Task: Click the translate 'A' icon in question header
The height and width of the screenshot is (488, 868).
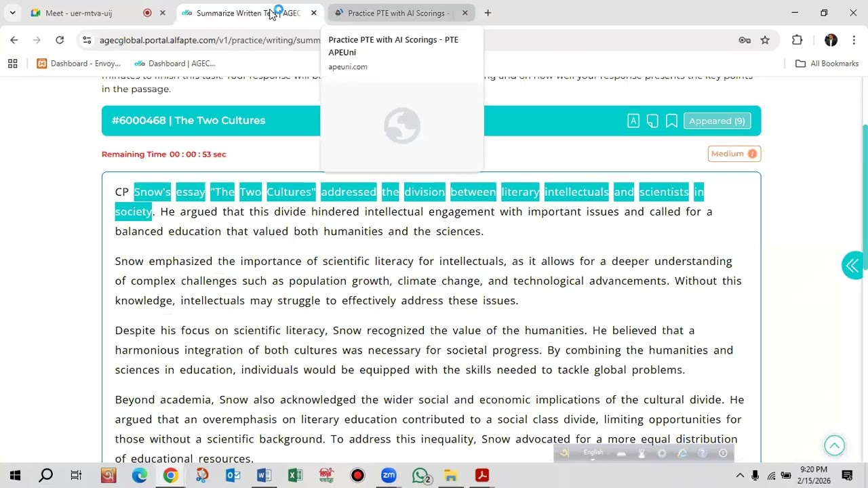Action: pyautogui.click(x=633, y=121)
